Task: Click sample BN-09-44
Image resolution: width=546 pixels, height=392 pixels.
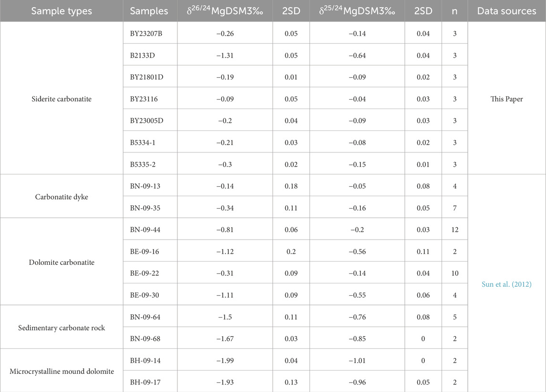Action: (150, 230)
